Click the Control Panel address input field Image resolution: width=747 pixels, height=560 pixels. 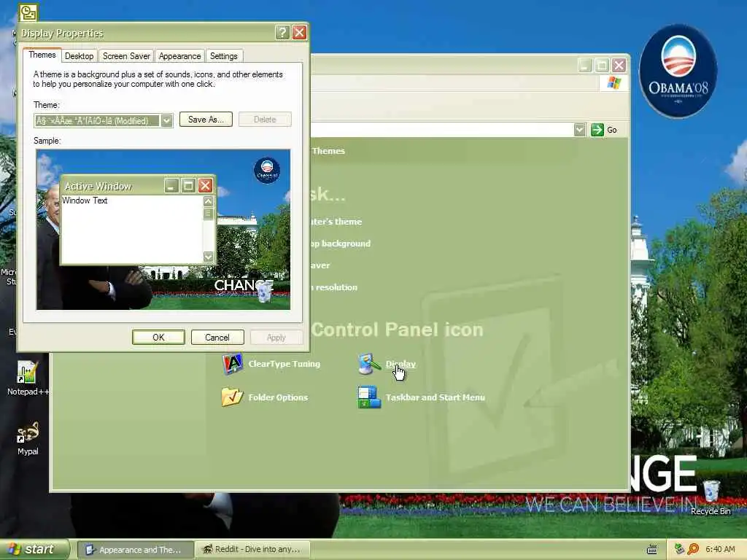click(442, 130)
